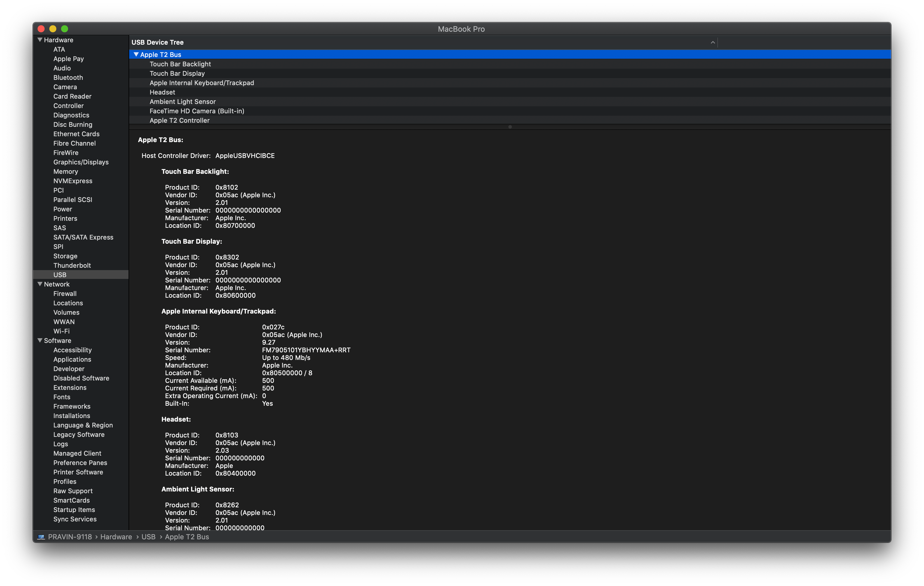Select Apple Pay in the sidebar
This screenshot has height=586, width=924.
[69, 59]
